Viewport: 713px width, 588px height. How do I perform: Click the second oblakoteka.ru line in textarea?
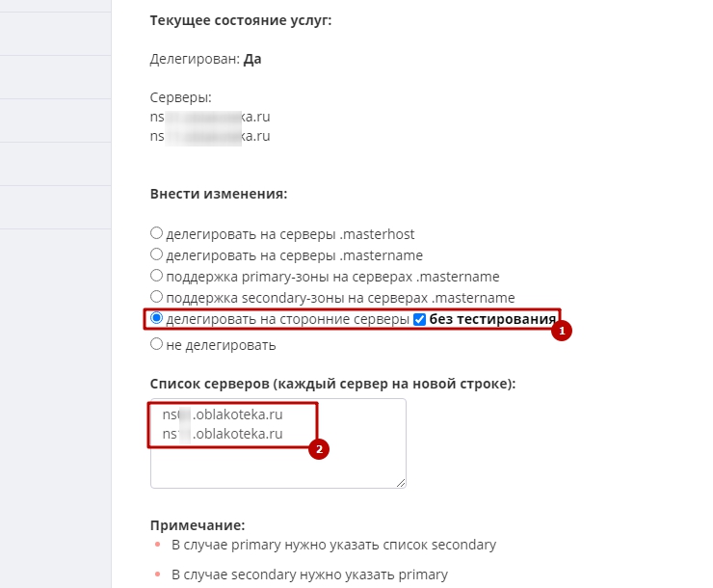pyautogui.click(x=223, y=434)
